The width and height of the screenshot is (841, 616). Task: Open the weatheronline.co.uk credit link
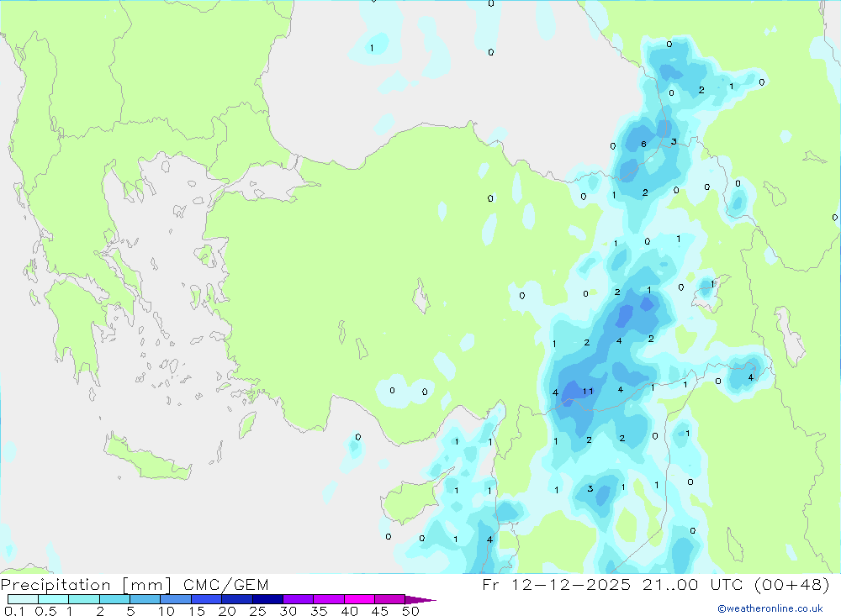(770, 608)
